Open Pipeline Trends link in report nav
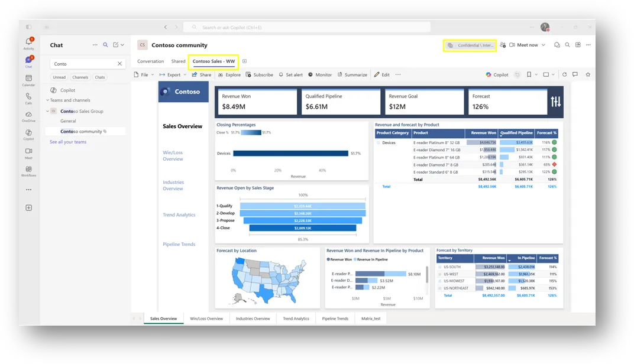This screenshot has height=364, width=634. coord(179,245)
